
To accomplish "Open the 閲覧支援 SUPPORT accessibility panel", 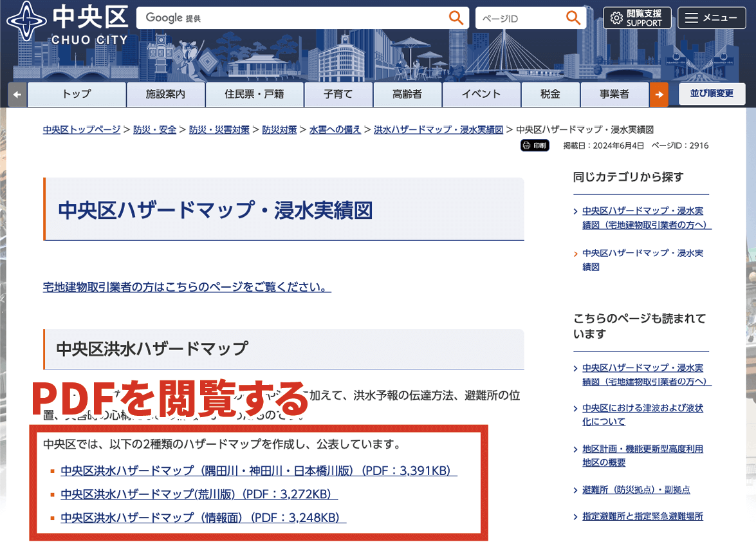I will pos(637,17).
